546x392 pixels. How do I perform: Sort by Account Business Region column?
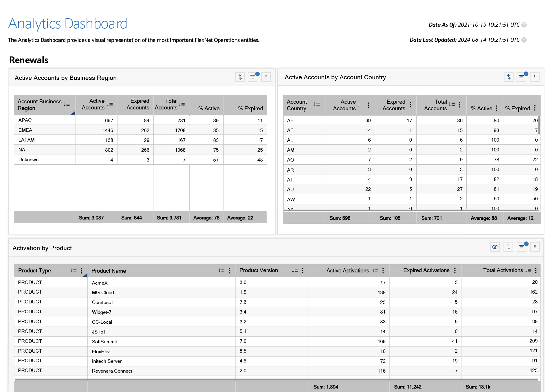coord(67,104)
